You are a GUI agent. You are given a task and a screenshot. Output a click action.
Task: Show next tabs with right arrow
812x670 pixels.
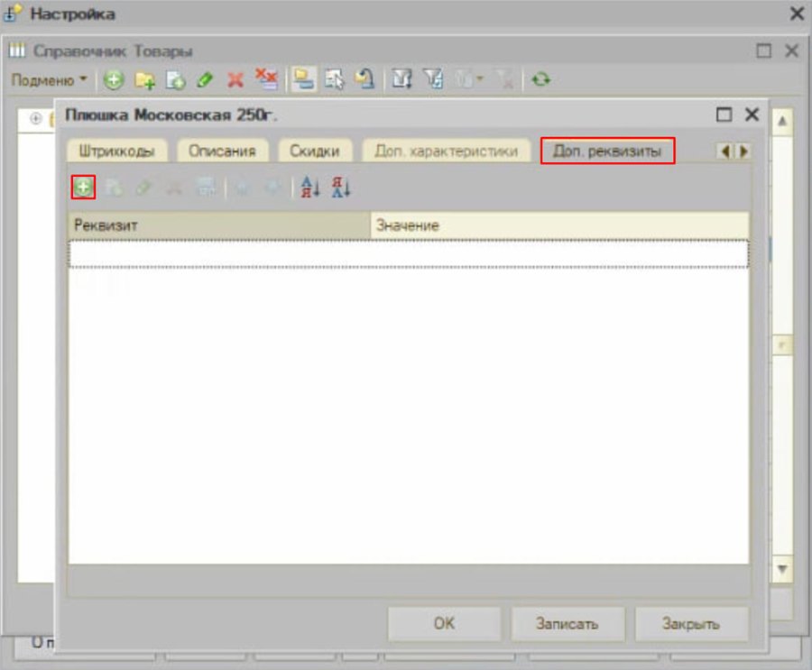743,151
